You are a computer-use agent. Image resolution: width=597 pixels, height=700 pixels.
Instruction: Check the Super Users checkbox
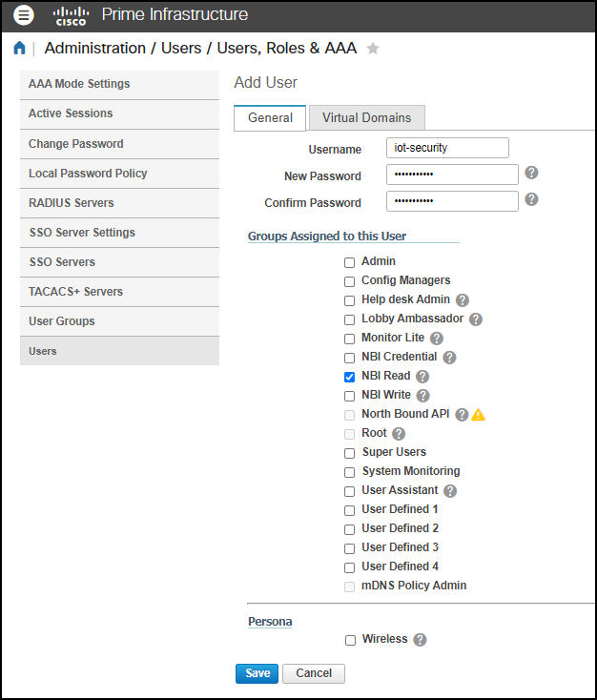click(350, 453)
